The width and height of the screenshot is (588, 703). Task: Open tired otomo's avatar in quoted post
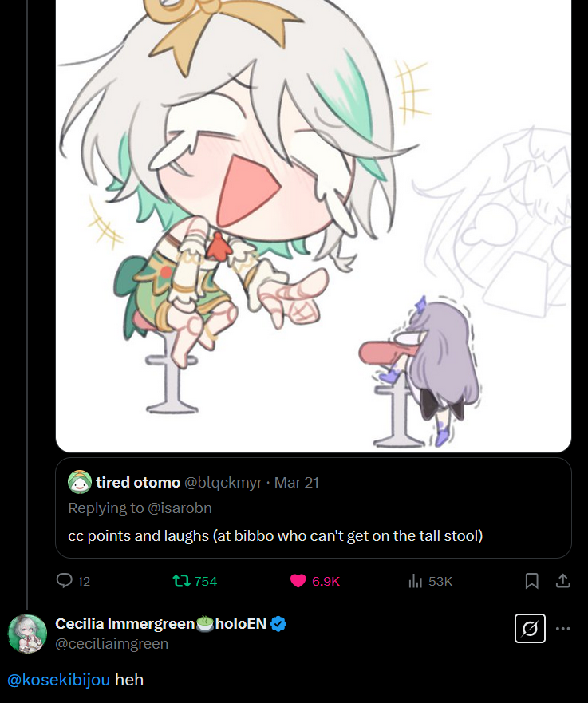click(x=79, y=482)
